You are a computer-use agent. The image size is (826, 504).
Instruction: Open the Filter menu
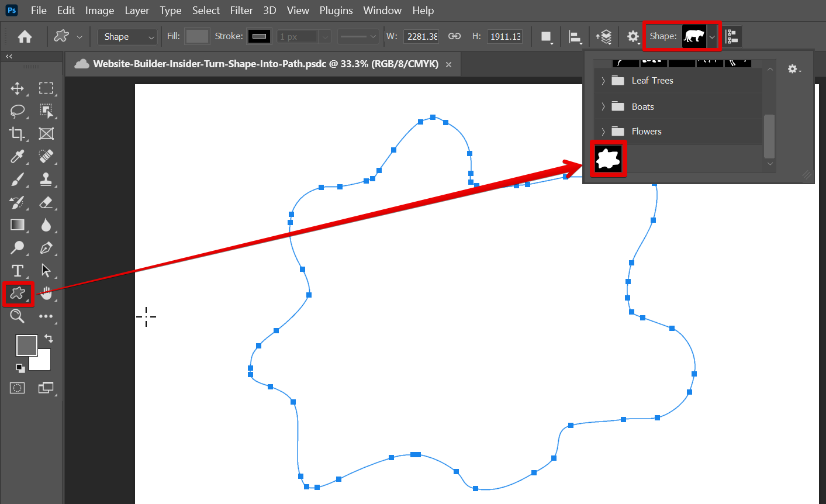point(241,11)
